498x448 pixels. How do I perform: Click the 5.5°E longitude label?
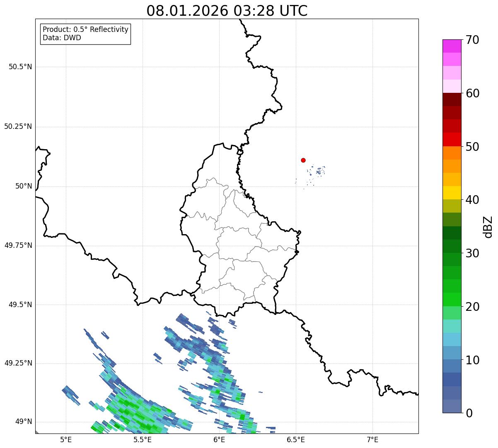(x=143, y=439)
